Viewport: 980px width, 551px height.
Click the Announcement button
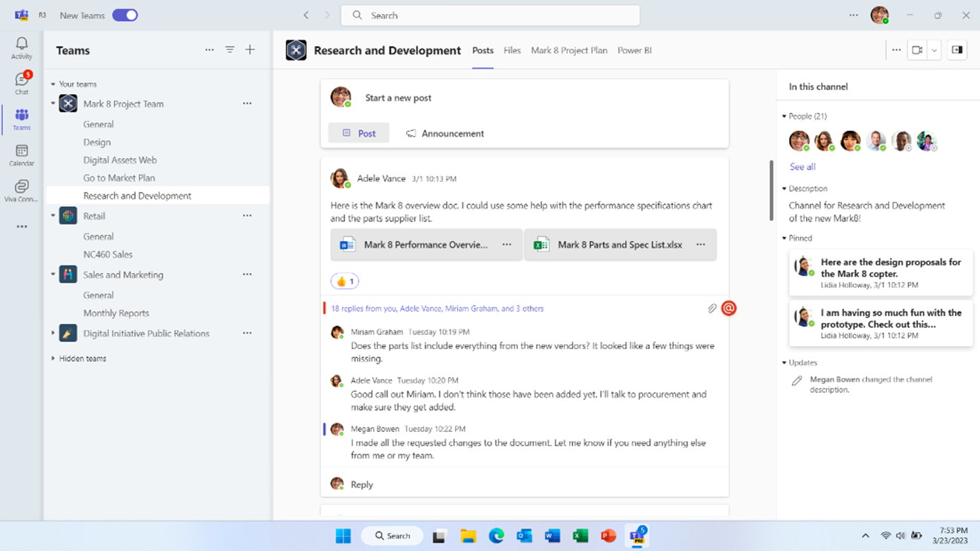(x=445, y=133)
